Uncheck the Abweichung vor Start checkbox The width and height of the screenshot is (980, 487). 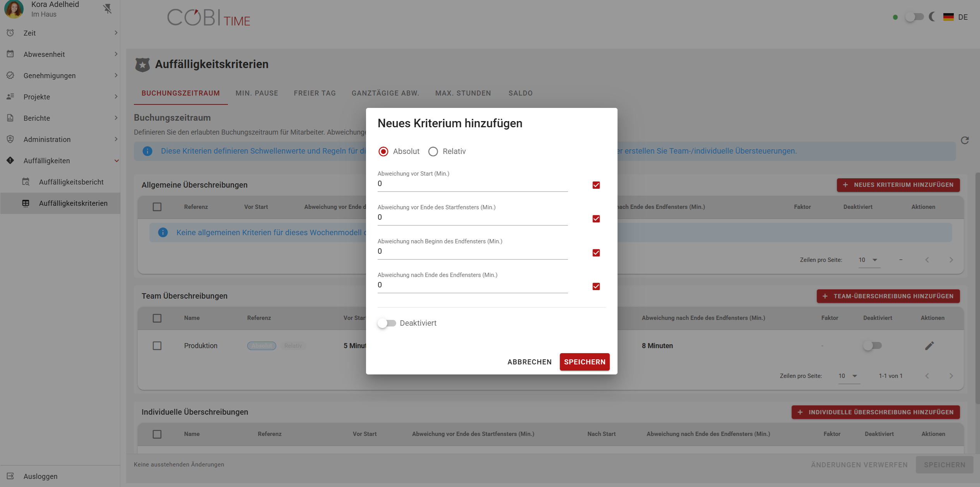click(x=596, y=185)
